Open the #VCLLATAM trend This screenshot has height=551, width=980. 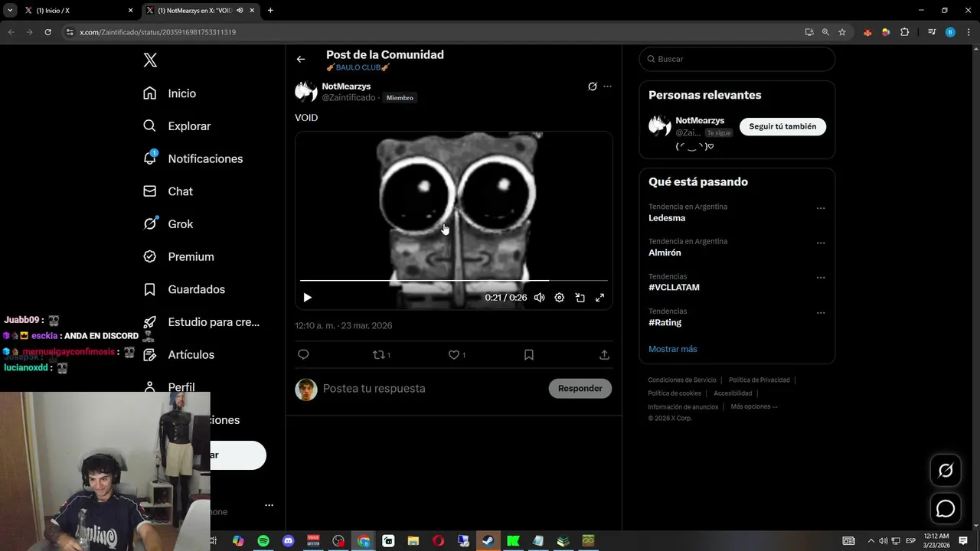click(x=674, y=288)
